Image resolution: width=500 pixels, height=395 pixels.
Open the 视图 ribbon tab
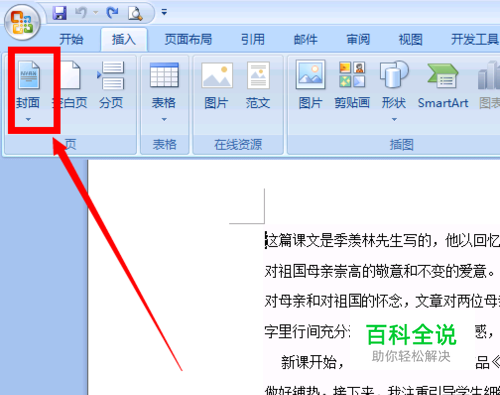coord(410,39)
